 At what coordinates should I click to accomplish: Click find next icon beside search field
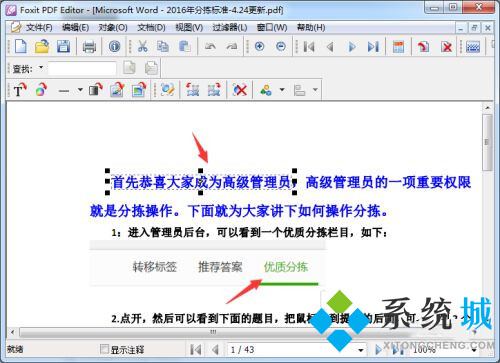coord(130,68)
